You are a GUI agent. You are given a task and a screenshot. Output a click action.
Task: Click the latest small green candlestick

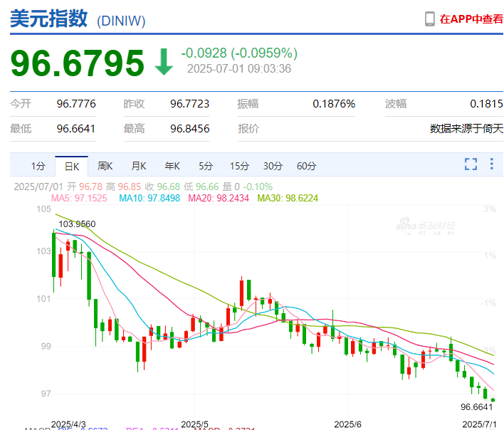coord(493,400)
